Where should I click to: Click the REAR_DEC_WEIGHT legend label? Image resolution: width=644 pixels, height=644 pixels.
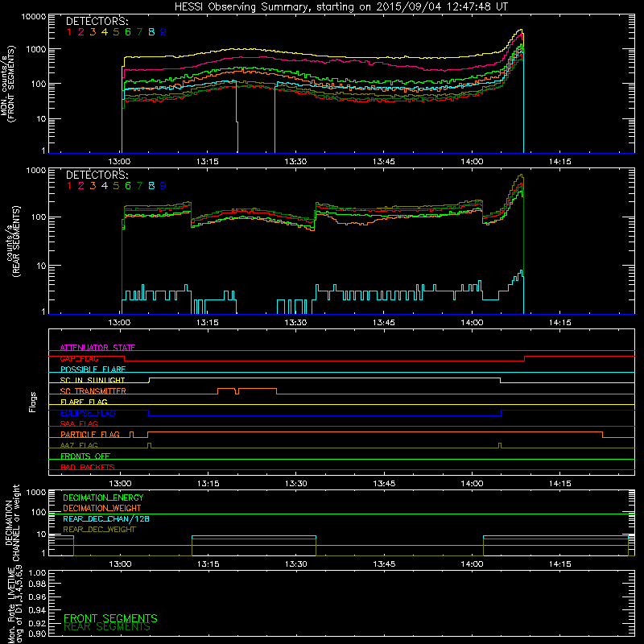tap(99, 530)
